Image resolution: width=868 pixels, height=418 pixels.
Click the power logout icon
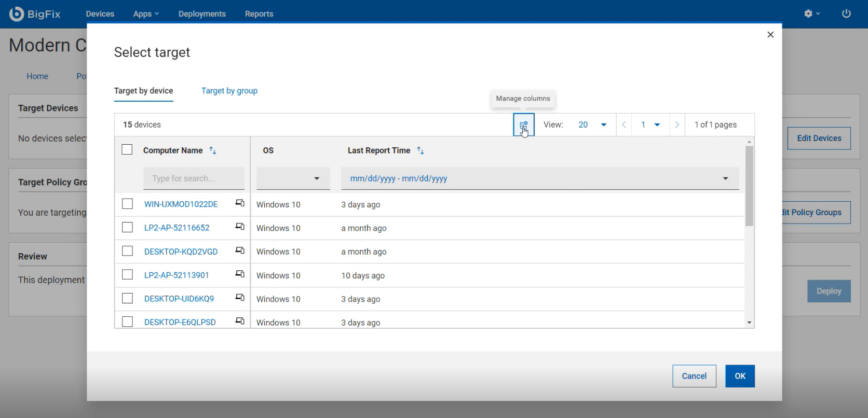[846, 13]
